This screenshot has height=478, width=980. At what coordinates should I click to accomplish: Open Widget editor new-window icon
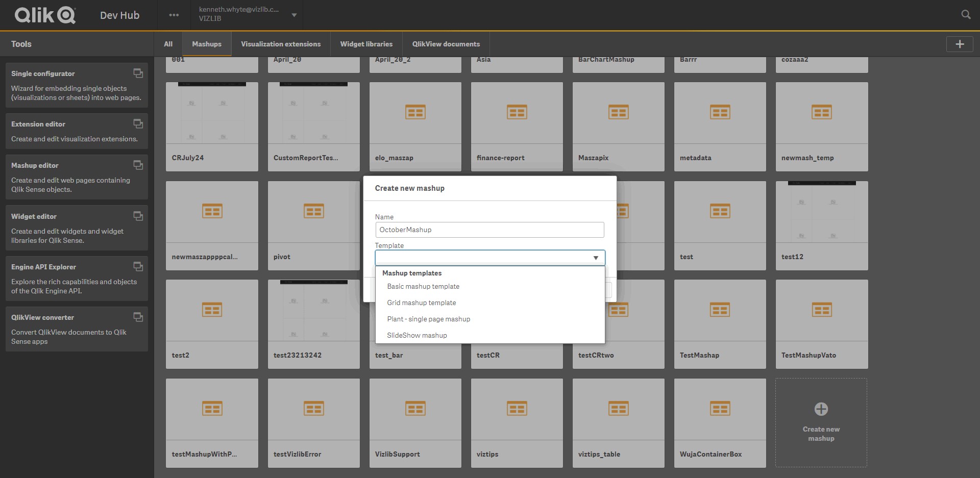point(138,216)
